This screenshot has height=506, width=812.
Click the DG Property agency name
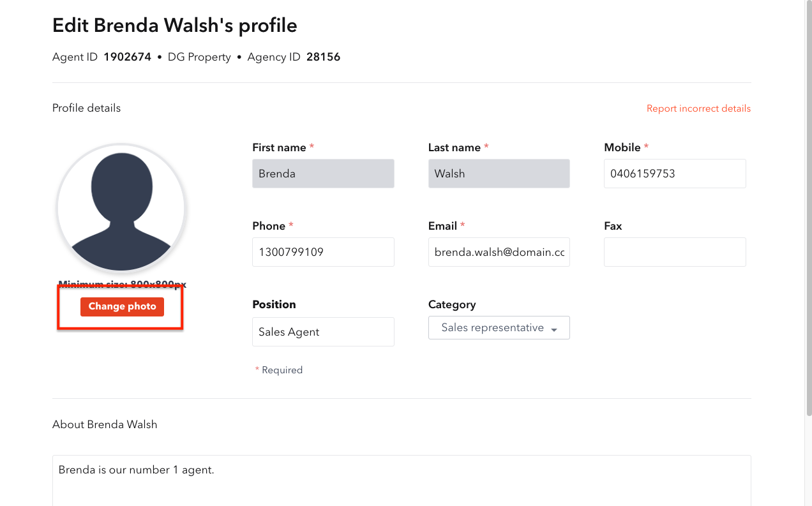tap(199, 57)
